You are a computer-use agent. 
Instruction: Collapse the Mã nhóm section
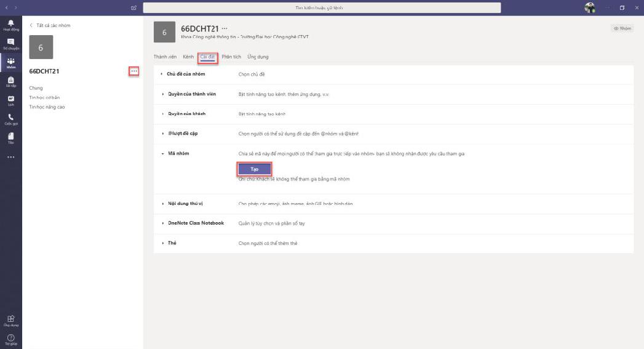pyautogui.click(x=178, y=153)
